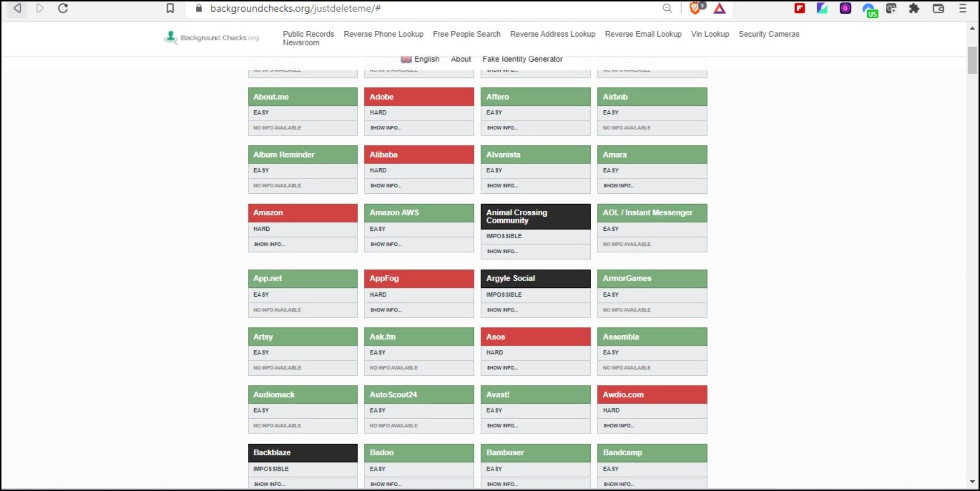The image size is (980, 491).
Task: Expand Show Info under Alibaba
Action: (x=385, y=186)
